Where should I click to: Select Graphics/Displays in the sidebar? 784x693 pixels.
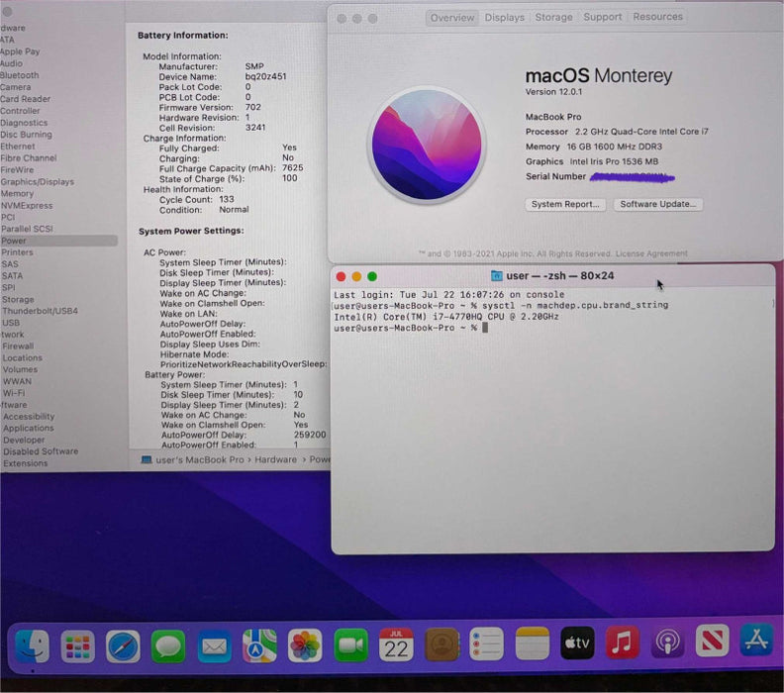(37, 182)
